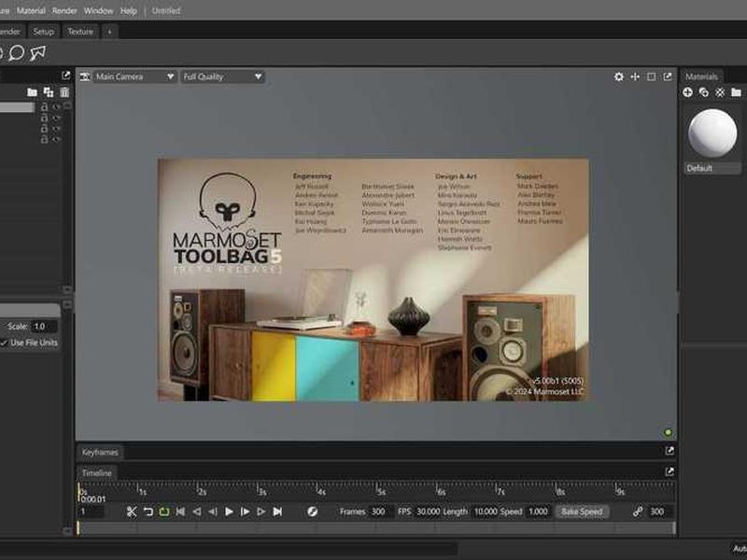Image resolution: width=747 pixels, height=560 pixels.
Task: Toggle visibility eye on second scene row
Action: [x=57, y=118]
